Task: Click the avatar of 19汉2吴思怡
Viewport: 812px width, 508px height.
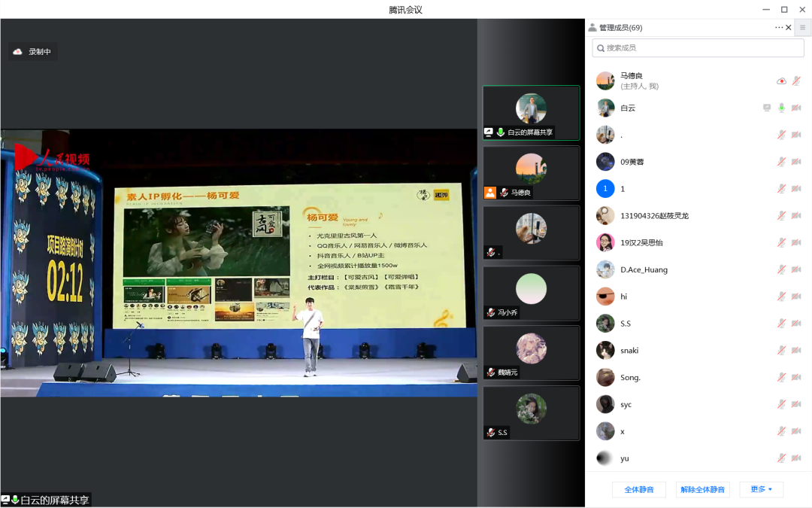Action: click(605, 242)
